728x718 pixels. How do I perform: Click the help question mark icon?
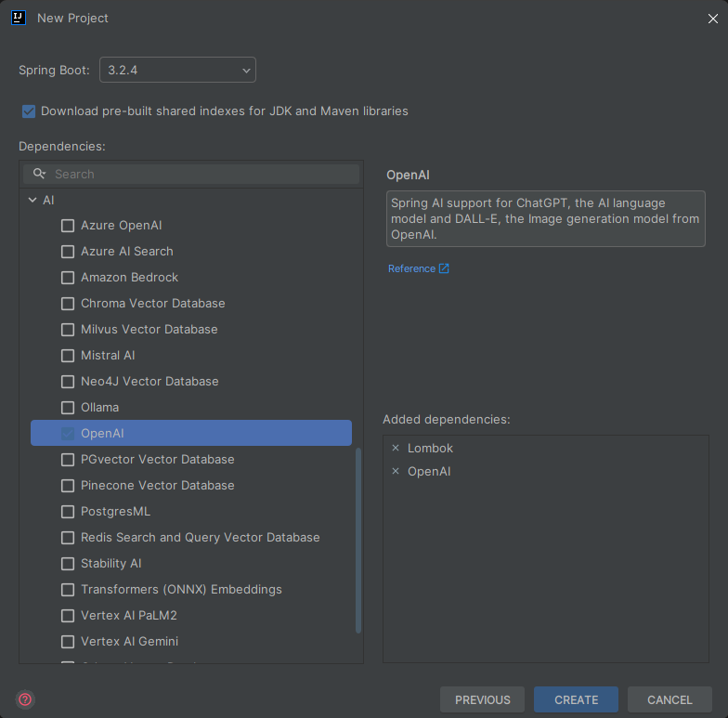click(x=25, y=699)
